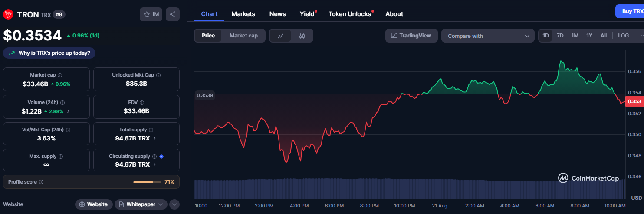Click the USD currency label on chart
Viewport: 644px width, 214px height.
pos(637,197)
